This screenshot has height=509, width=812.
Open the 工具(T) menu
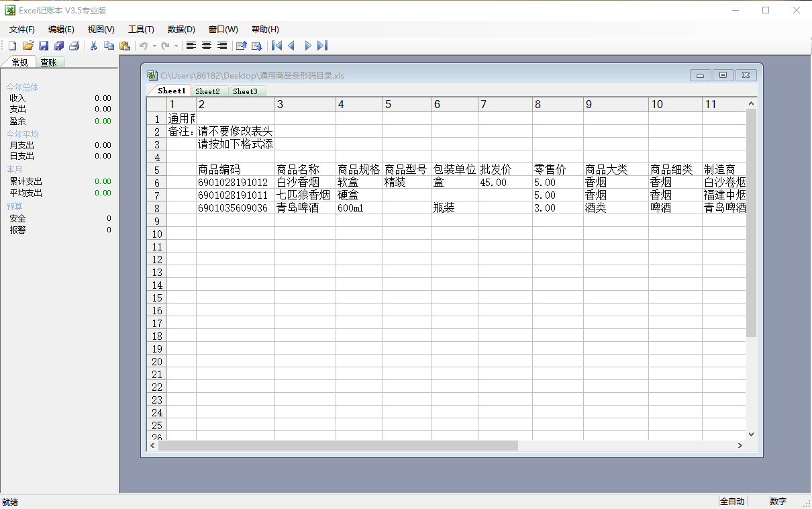pos(141,30)
